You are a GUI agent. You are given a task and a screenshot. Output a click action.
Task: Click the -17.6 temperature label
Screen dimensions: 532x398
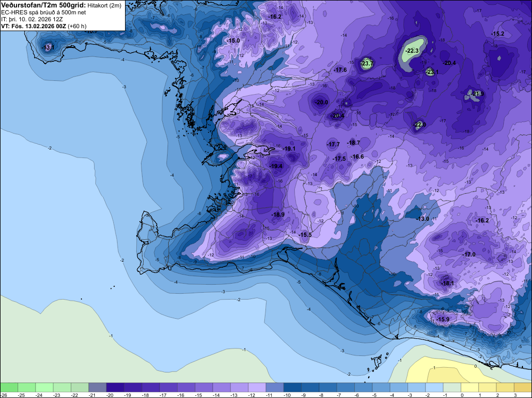(340, 70)
